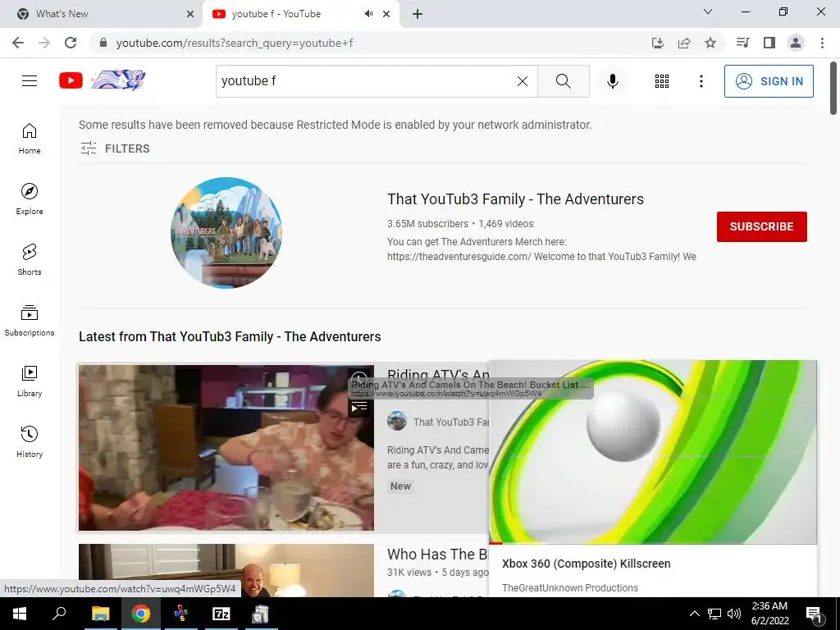This screenshot has width=840, height=630.
Task: Open Chrome profile avatar
Action: [796, 43]
